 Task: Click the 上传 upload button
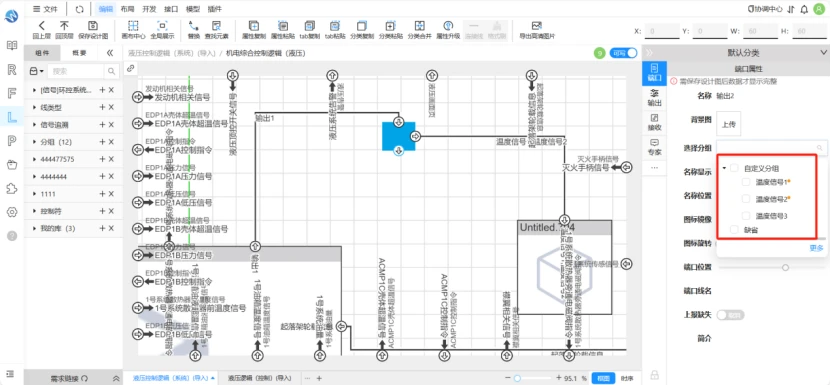pos(729,124)
